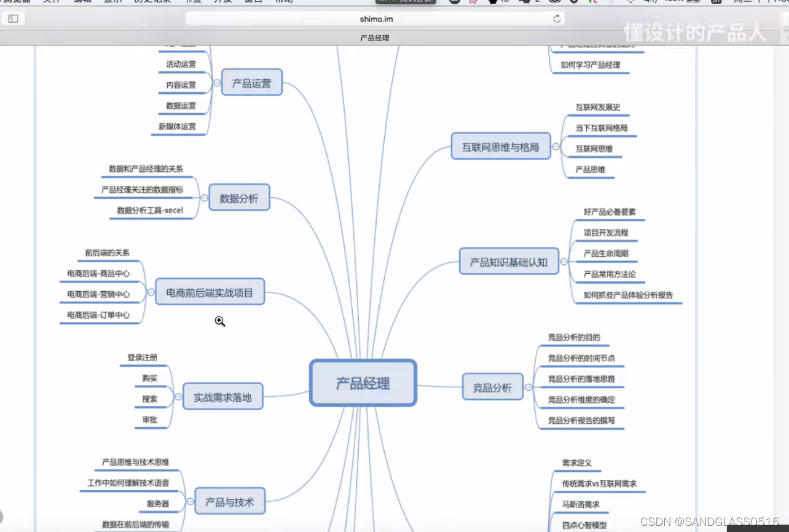Click the 好产品必备要素 subtopic
The width and height of the screenshot is (789, 532).
[x=610, y=212]
